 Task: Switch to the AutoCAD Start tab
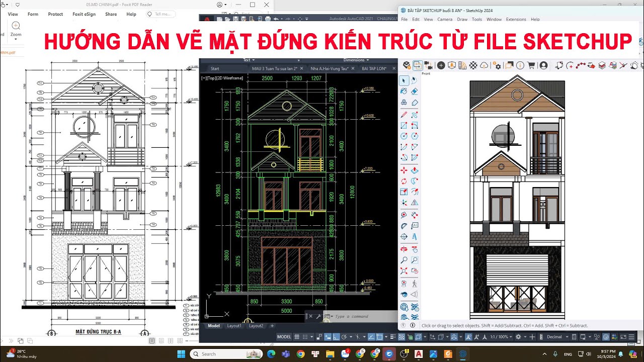tap(215, 68)
